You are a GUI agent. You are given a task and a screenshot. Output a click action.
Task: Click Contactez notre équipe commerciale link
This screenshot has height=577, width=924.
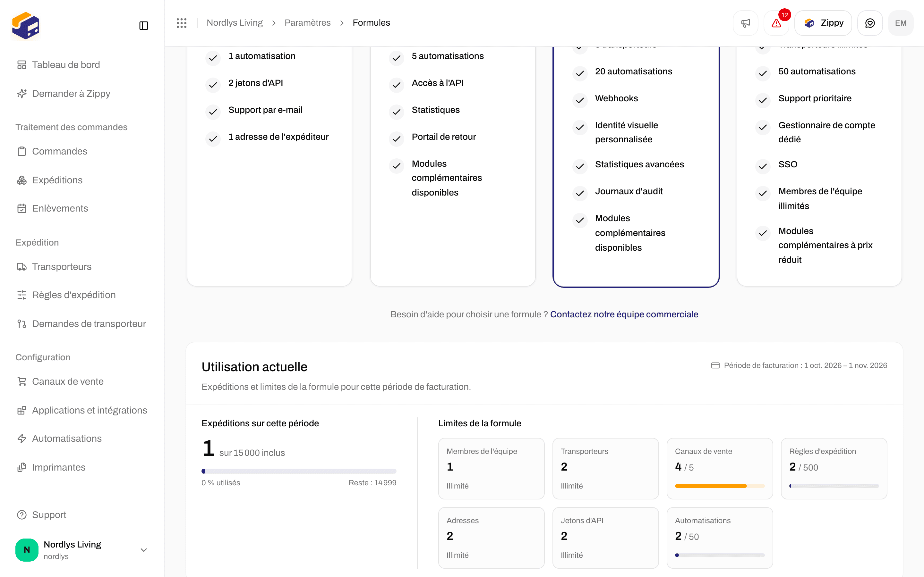pyautogui.click(x=624, y=314)
